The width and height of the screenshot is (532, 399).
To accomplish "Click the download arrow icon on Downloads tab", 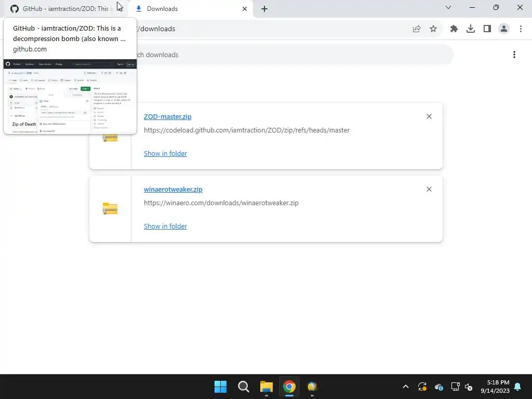I will pyautogui.click(x=138, y=9).
